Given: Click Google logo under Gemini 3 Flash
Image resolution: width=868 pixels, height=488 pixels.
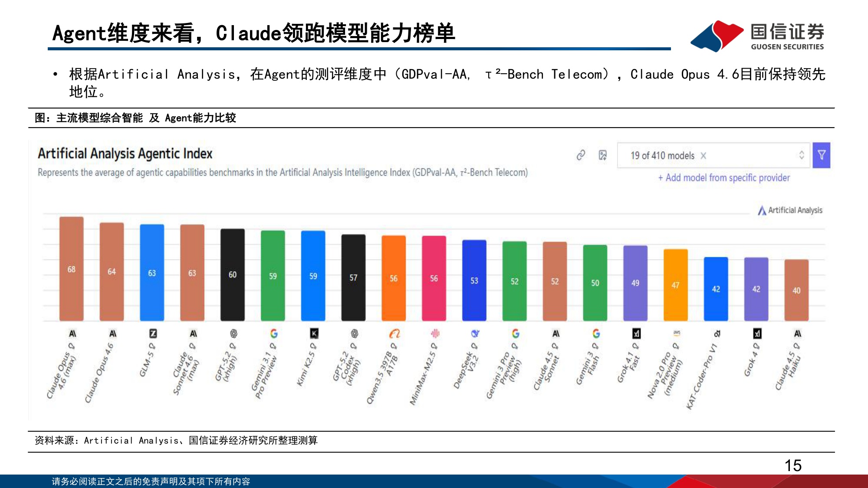Looking at the screenshot, I should pyautogui.click(x=596, y=334).
